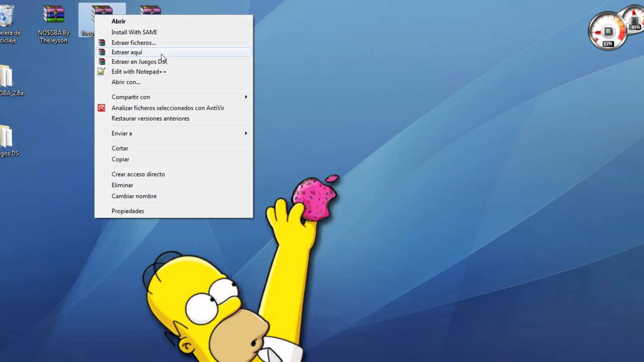Choose Edit with Notepad++
The height and width of the screenshot is (362, 644).
[x=174, y=71]
